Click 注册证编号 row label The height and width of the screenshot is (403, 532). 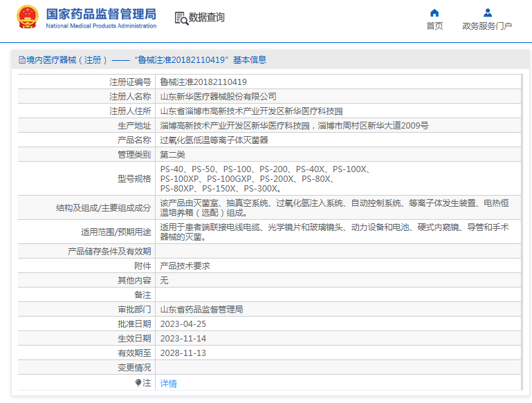pyautogui.click(x=130, y=82)
